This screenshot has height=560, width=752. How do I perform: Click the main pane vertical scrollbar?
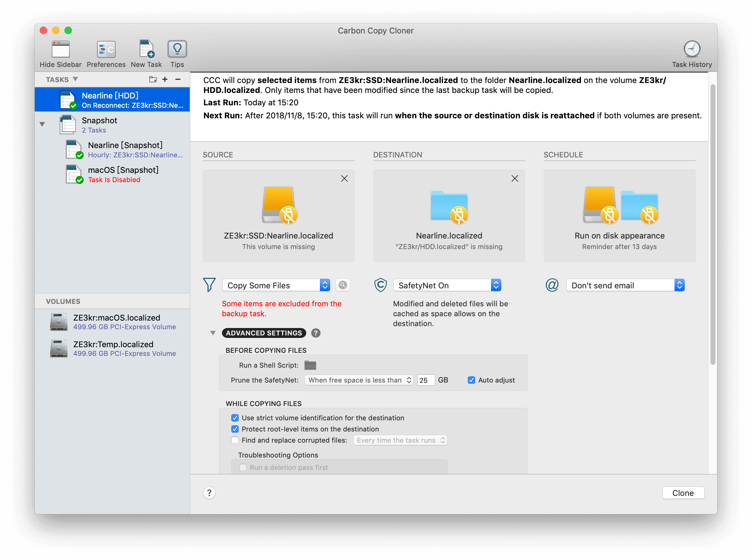coord(713,225)
